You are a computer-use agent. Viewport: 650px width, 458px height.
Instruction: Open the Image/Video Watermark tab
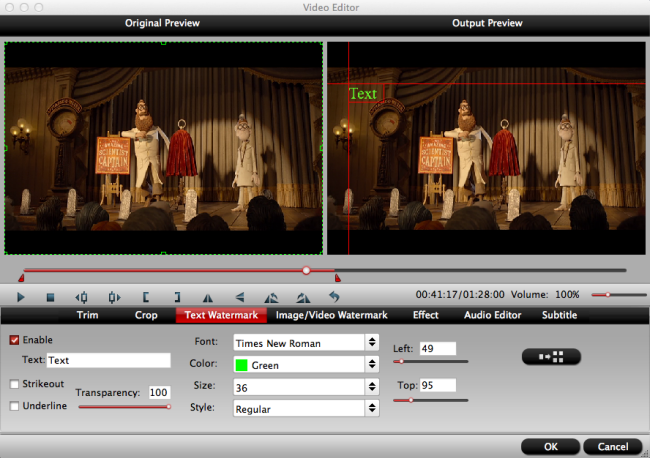click(332, 315)
